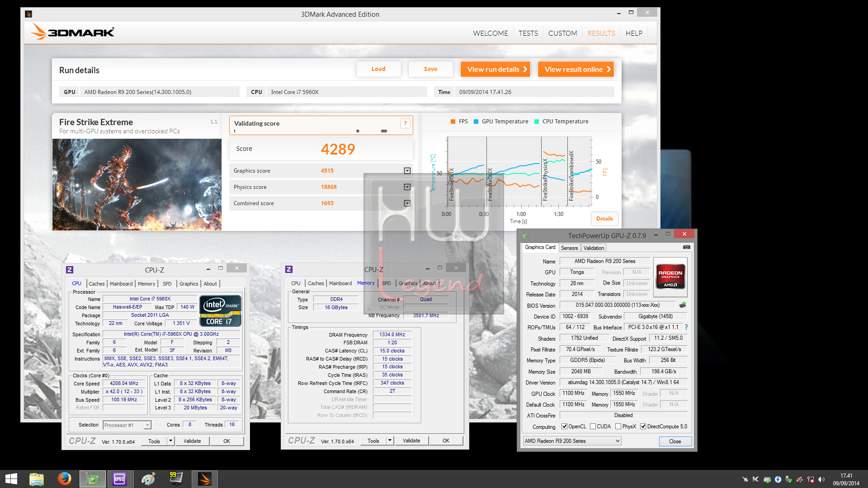Viewport: 868px width, 488px height.
Task: Click the Close button in GPU-Z
Action: [x=675, y=441]
